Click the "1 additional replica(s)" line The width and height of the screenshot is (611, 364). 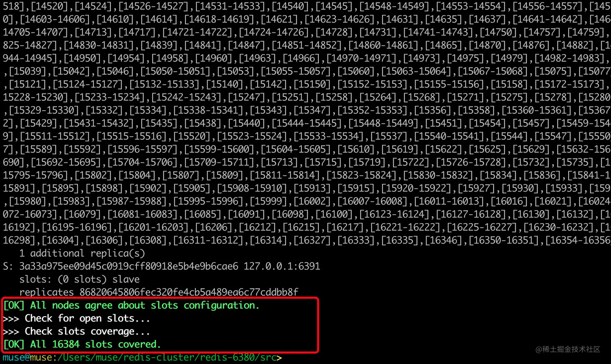tap(82, 253)
